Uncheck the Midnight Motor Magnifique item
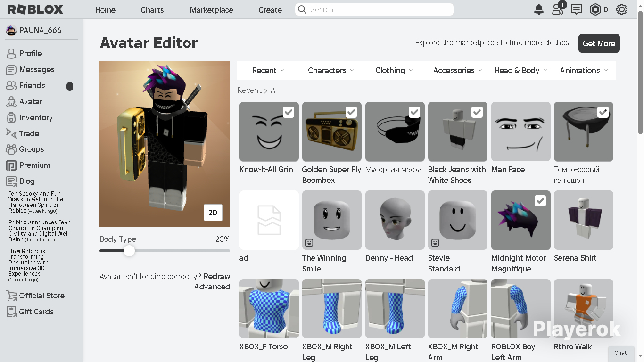Viewport: 644px width, 362px height. pyautogui.click(x=540, y=201)
